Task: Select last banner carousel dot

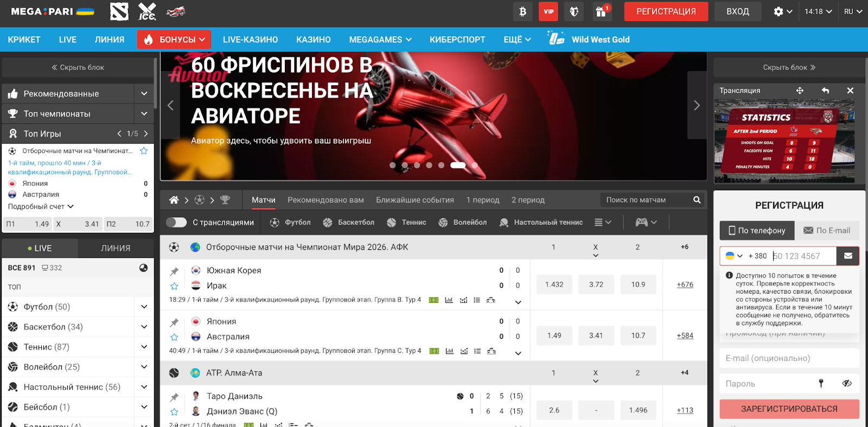Action: click(x=475, y=165)
